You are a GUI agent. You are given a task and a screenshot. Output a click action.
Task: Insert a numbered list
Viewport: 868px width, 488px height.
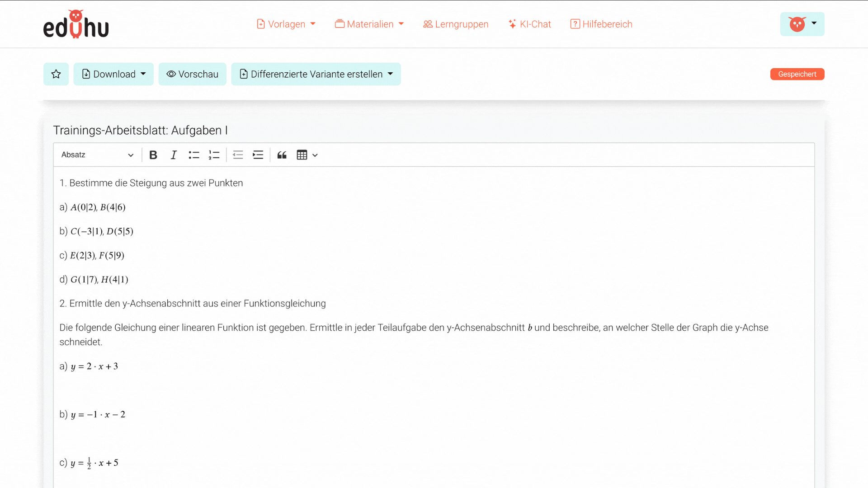coord(214,155)
